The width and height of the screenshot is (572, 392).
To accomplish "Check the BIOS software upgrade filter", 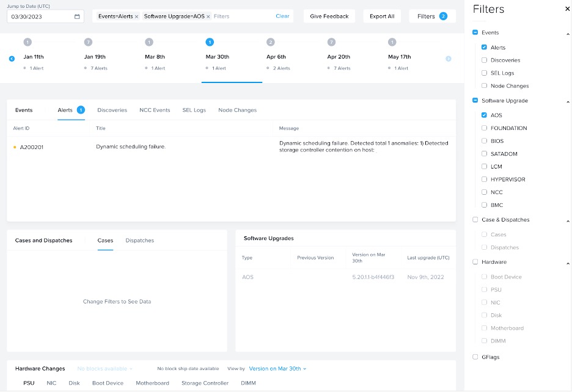I will (484, 141).
